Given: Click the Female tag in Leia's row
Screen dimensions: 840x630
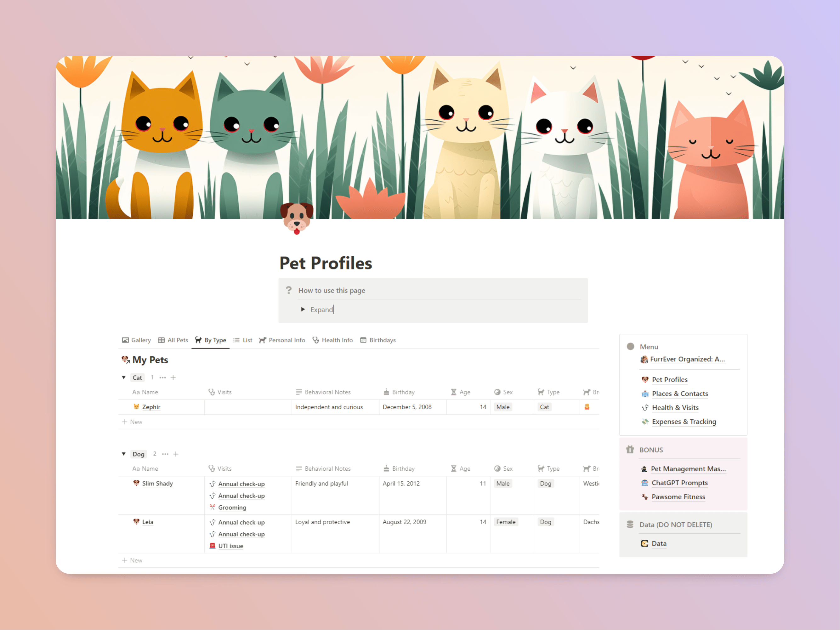Looking at the screenshot, I should tap(506, 522).
